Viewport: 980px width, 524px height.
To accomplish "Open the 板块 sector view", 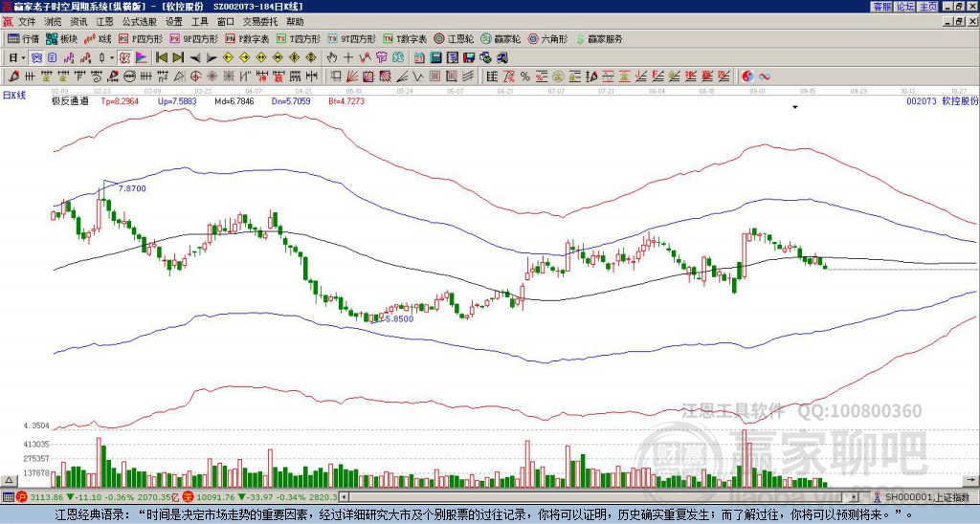I will click(x=61, y=38).
